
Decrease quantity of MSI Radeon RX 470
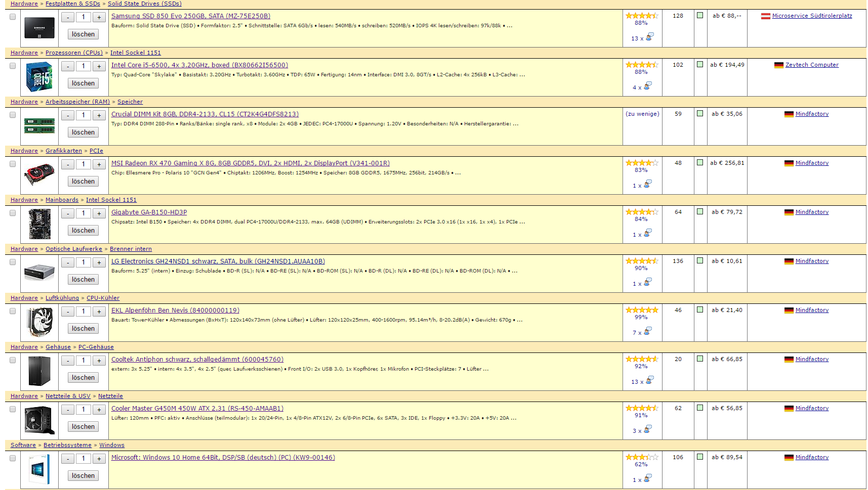[x=68, y=164]
